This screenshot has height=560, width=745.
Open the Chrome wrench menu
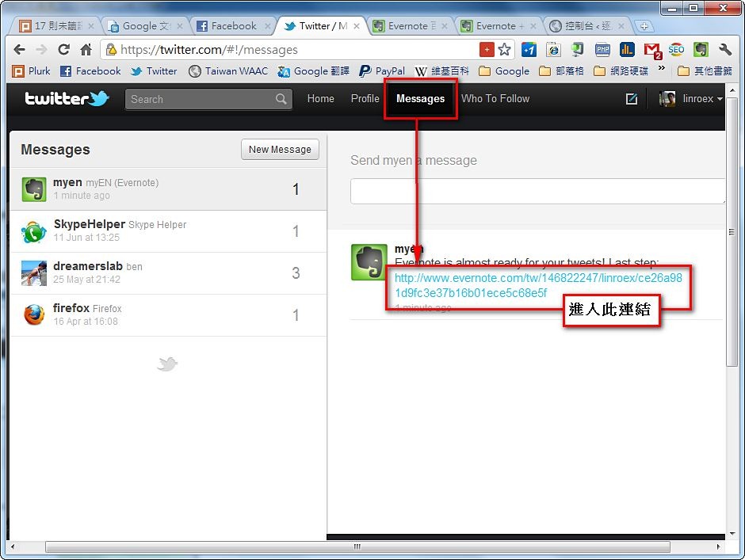[725, 49]
